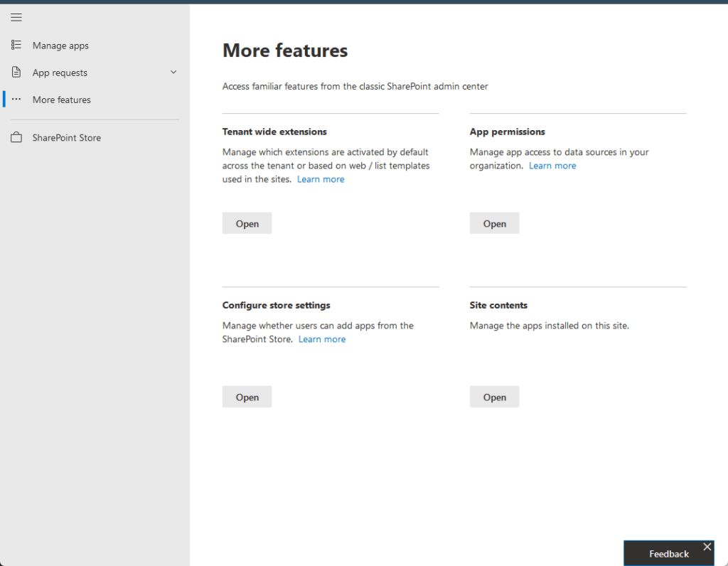The width and height of the screenshot is (728, 566).
Task: Open Tenant wide extensions
Action: tap(247, 223)
